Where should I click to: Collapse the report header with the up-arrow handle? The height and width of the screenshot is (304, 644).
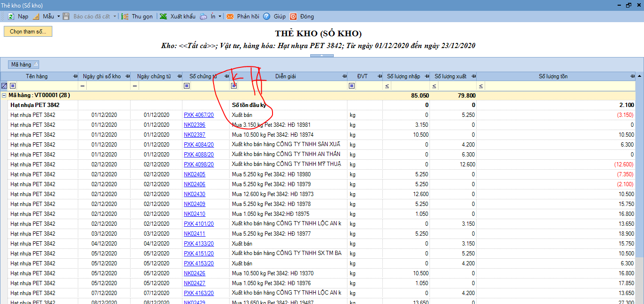click(322, 56)
